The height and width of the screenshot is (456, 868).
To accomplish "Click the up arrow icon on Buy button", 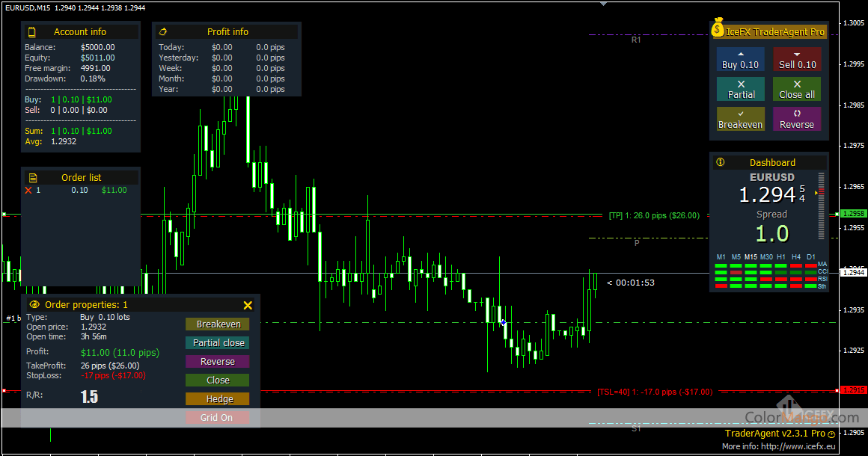I will (741, 54).
